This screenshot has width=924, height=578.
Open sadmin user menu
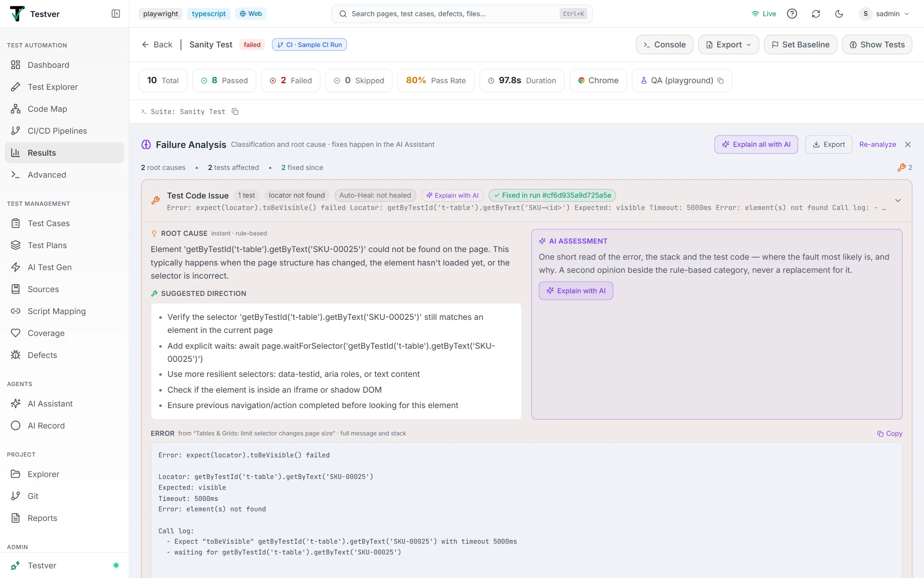(x=885, y=14)
